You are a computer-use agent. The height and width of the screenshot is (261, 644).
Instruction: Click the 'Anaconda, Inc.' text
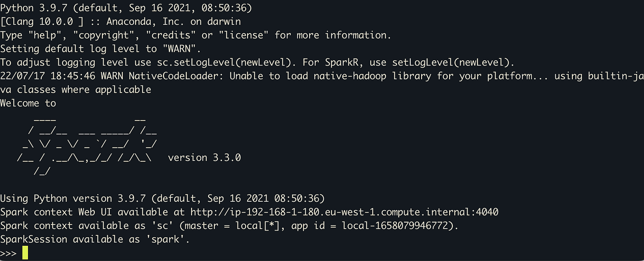[x=146, y=21]
